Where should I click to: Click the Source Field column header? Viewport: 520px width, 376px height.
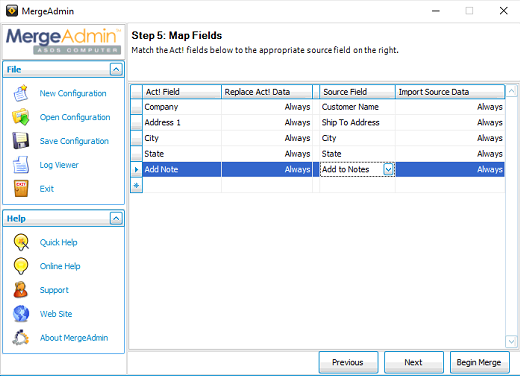[x=357, y=92]
